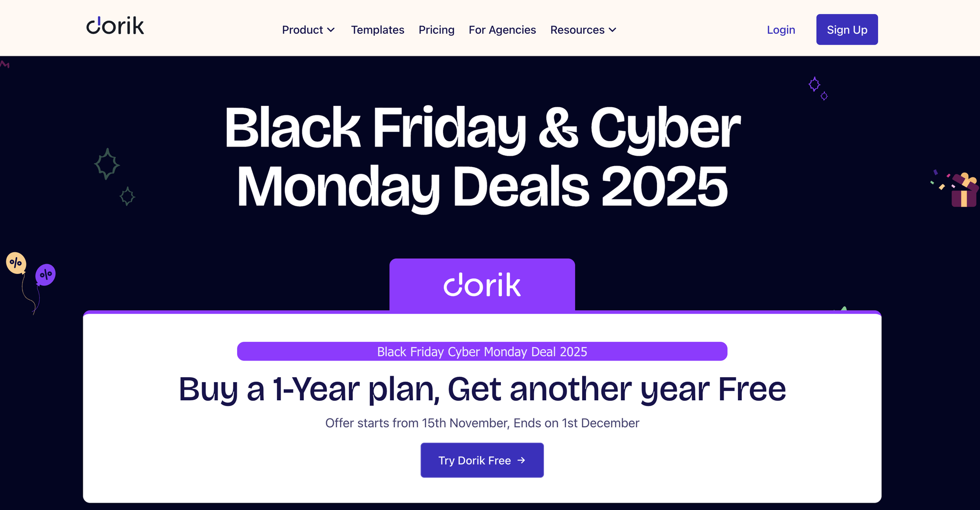Screen dimensions: 980x510
Task: Open the Templates page from the navbar
Action: pos(377,30)
